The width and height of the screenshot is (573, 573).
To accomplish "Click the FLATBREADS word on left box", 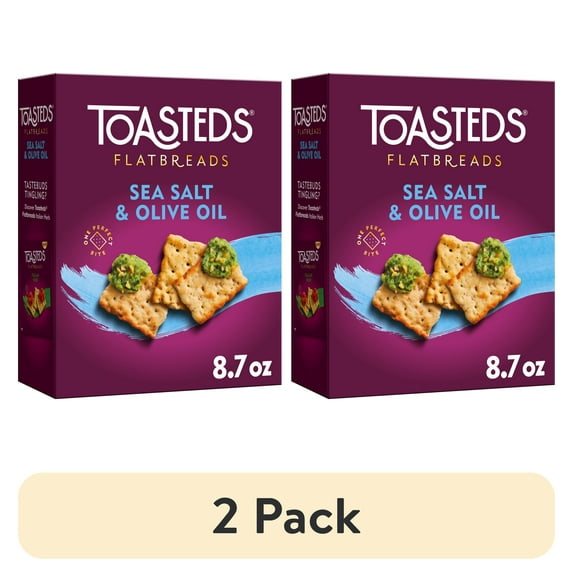I will 171,161.
